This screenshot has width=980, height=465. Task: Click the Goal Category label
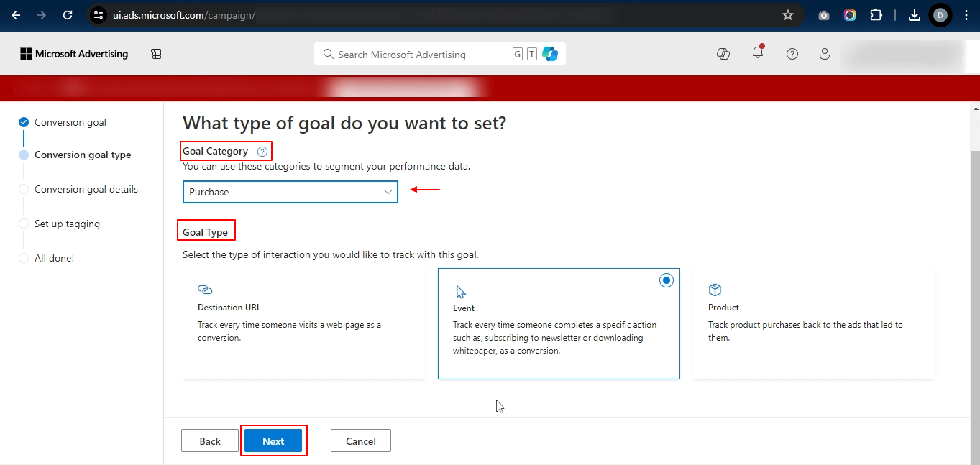[x=216, y=151]
